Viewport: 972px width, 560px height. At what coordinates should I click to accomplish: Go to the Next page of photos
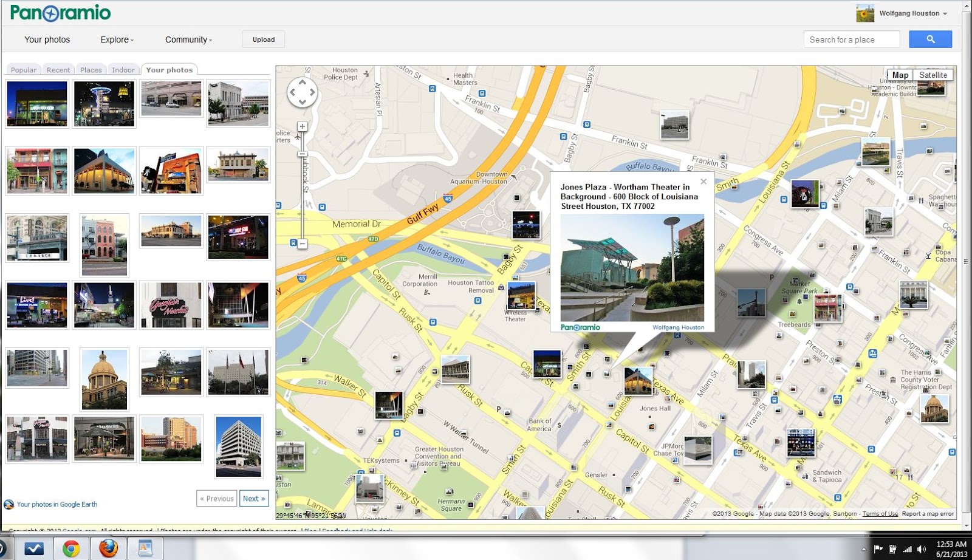[254, 499]
